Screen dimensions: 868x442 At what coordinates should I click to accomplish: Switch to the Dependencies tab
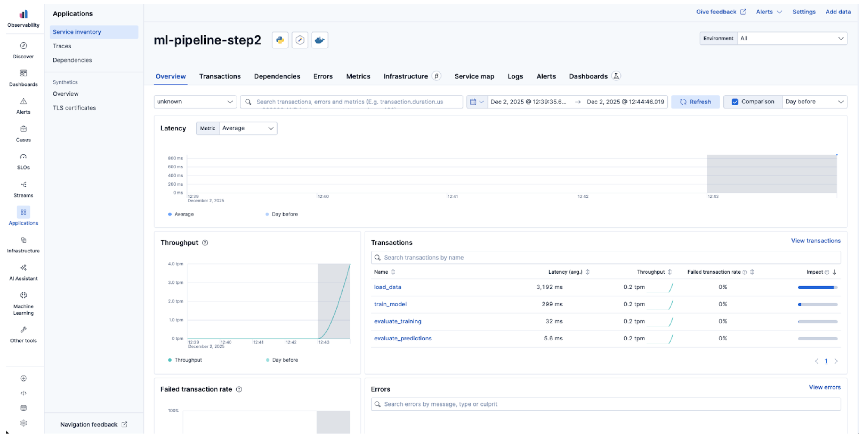point(277,76)
